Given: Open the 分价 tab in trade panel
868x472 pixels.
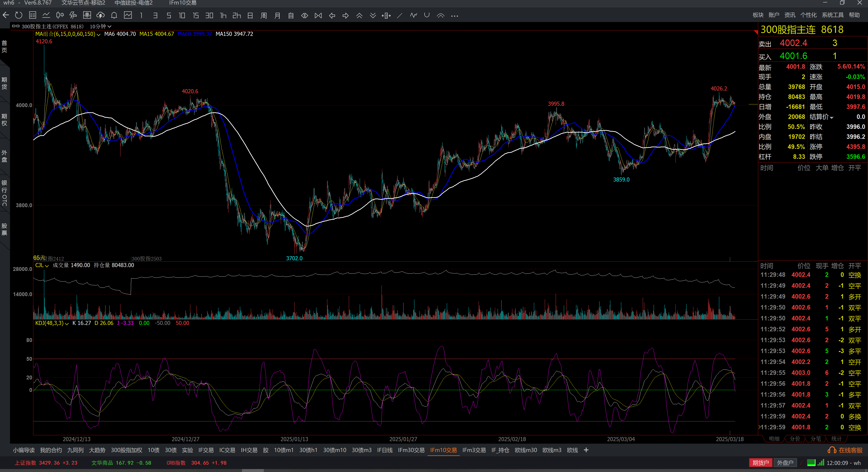Looking at the screenshot, I should tap(795, 439).
